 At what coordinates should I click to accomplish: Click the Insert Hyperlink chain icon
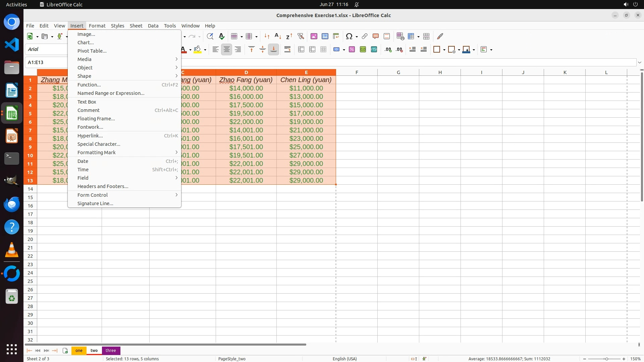point(365,36)
